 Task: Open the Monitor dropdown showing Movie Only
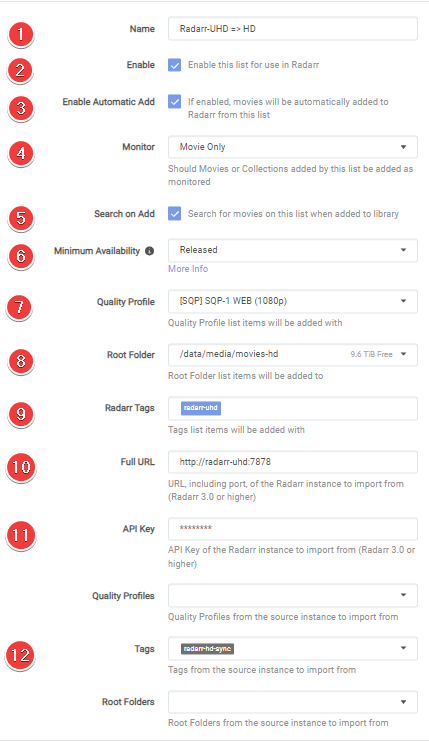(292, 147)
